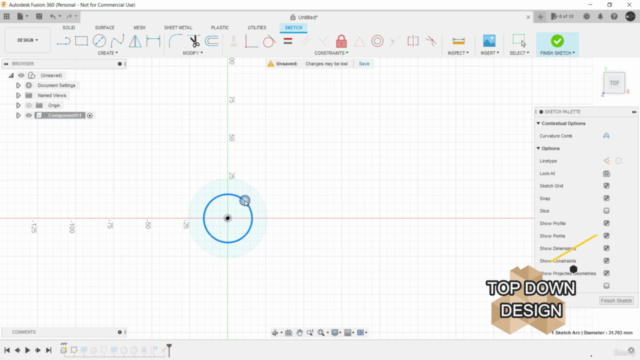
Task: Toggle the Sketch Grid checkbox
Action: (606, 186)
